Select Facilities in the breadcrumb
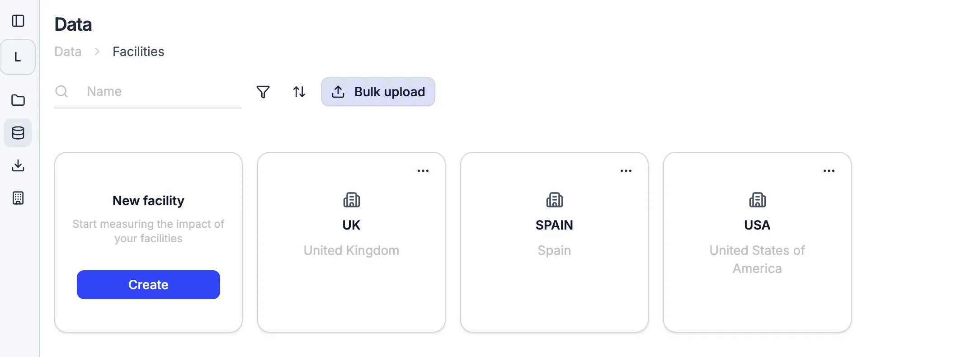 [x=138, y=52]
